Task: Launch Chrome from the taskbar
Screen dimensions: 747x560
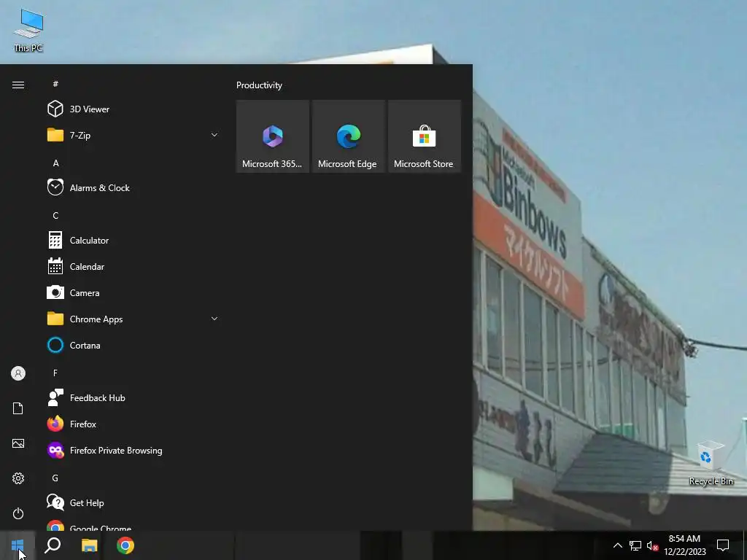Action: (125, 545)
